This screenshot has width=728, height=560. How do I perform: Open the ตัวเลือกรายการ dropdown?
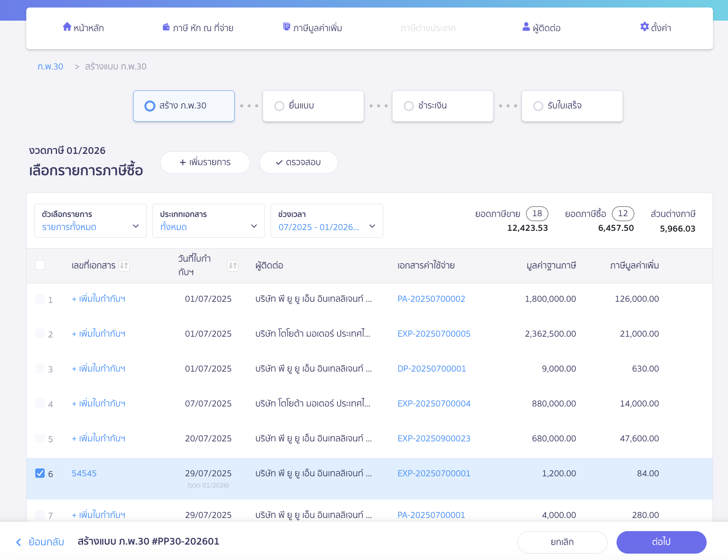(90, 221)
